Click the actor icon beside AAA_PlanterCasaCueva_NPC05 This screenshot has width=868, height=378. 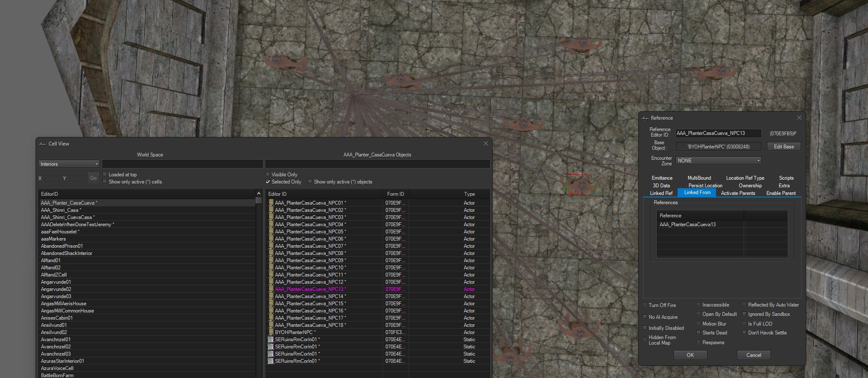[x=271, y=232]
